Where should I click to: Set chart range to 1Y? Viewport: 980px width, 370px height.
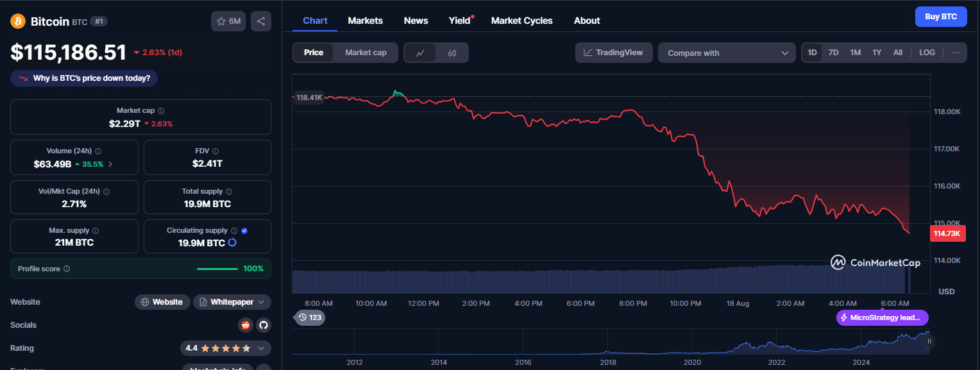coord(877,53)
